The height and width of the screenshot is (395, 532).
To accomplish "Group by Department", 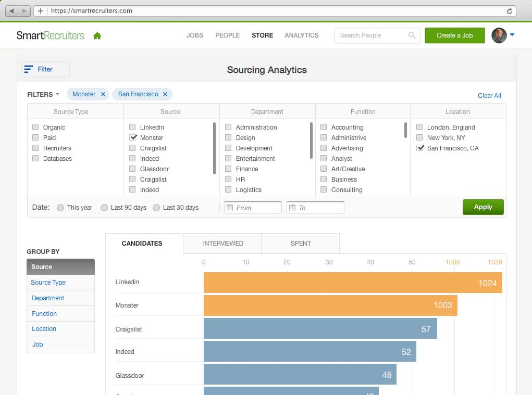I will tap(61, 298).
